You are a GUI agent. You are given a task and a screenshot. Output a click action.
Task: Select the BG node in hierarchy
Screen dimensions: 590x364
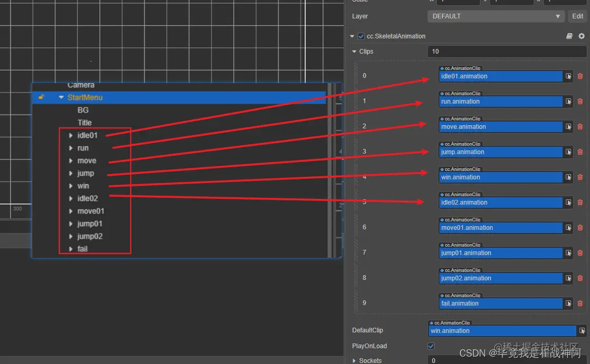(x=83, y=110)
